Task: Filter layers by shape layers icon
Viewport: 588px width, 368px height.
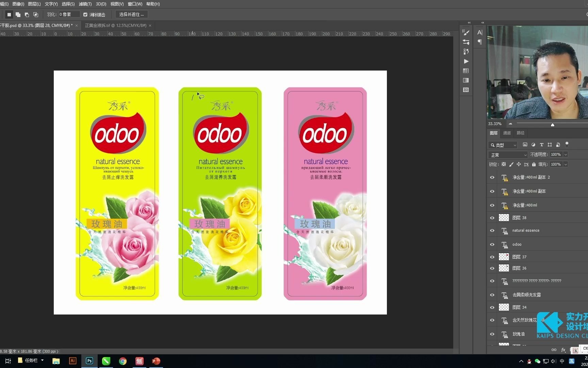Action: pyautogui.click(x=550, y=144)
